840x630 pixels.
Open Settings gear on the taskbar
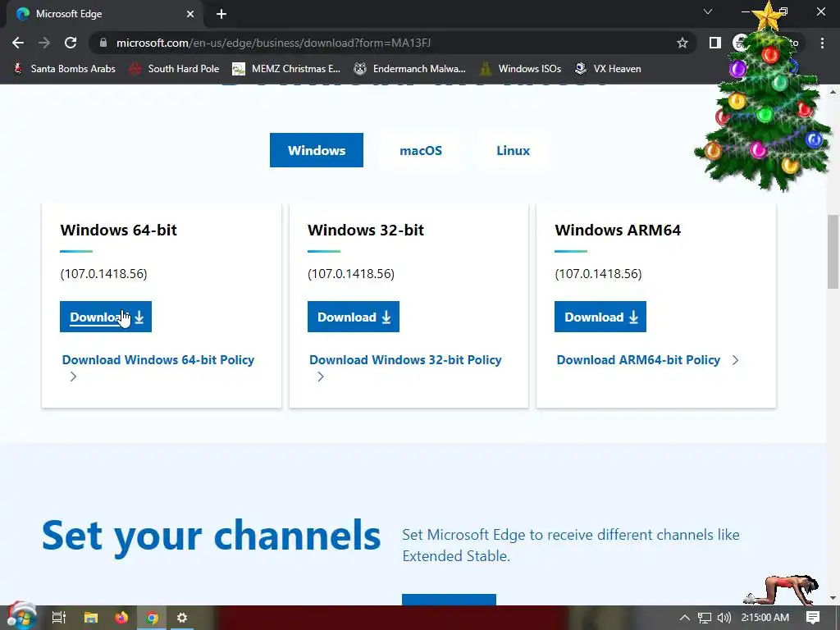pyautogui.click(x=181, y=618)
